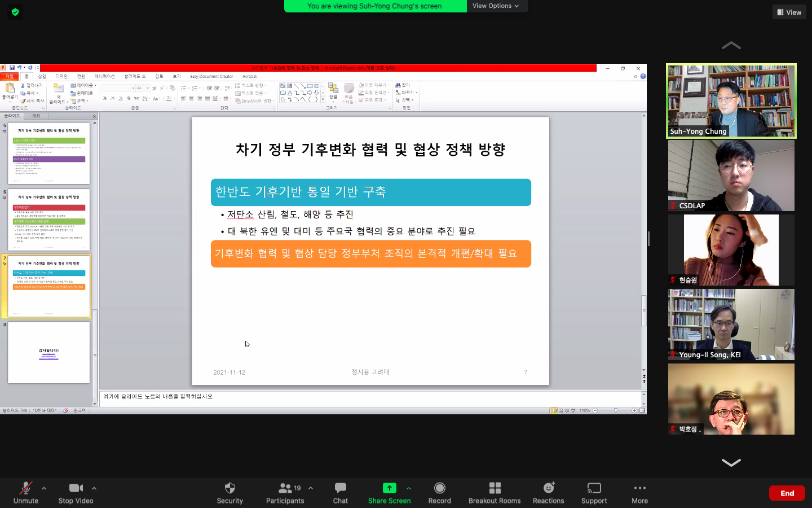This screenshot has height=508, width=812.
Task: Open the Layout (레이아웃) dropdown
Action: 83,85
